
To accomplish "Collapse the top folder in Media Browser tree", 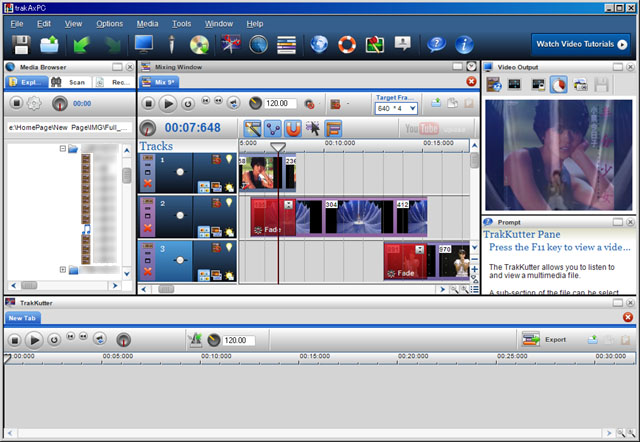I will (63, 149).
